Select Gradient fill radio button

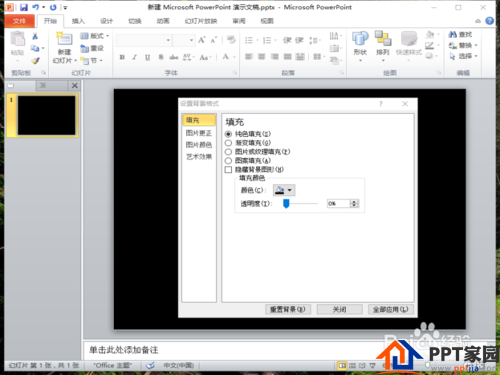pyautogui.click(x=228, y=143)
